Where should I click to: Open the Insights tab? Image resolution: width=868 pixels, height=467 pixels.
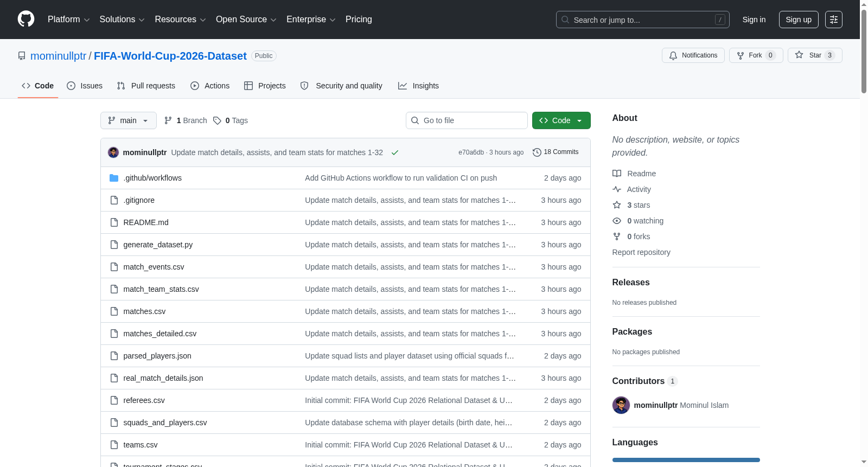[418, 86]
